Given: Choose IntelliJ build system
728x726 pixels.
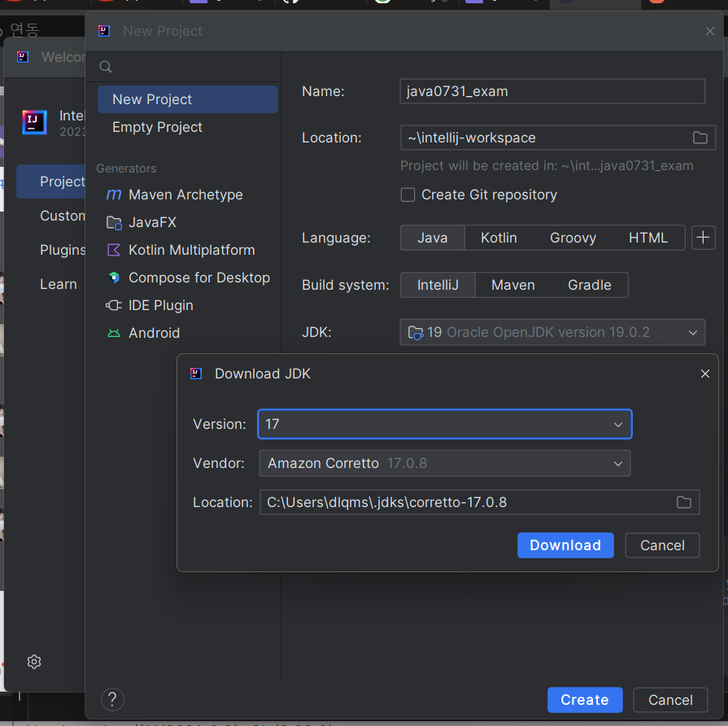Looking at the screenshot, I should (438, 285).
